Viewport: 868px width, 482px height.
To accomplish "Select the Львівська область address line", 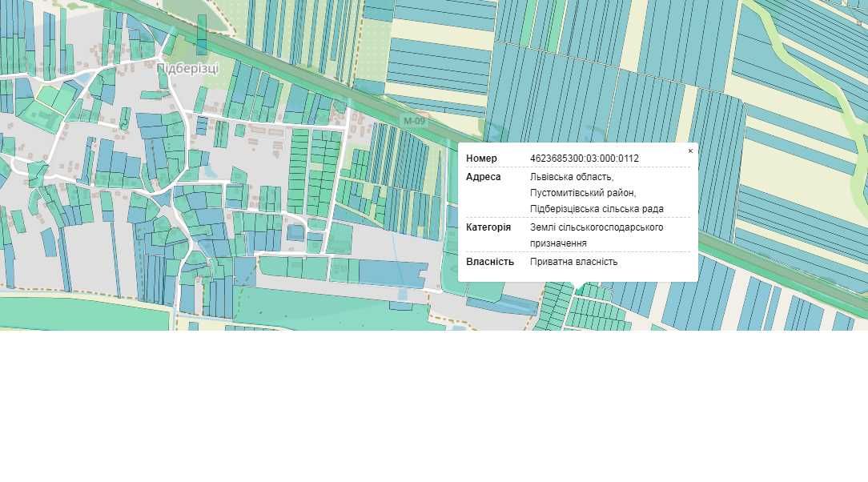I will pyautogui.click(x=571, y=177).
